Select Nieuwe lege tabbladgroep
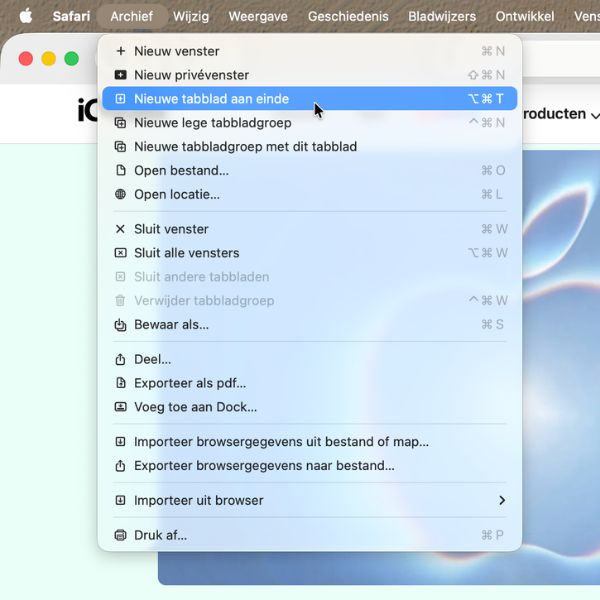600x600 pixels. (310, 123)
